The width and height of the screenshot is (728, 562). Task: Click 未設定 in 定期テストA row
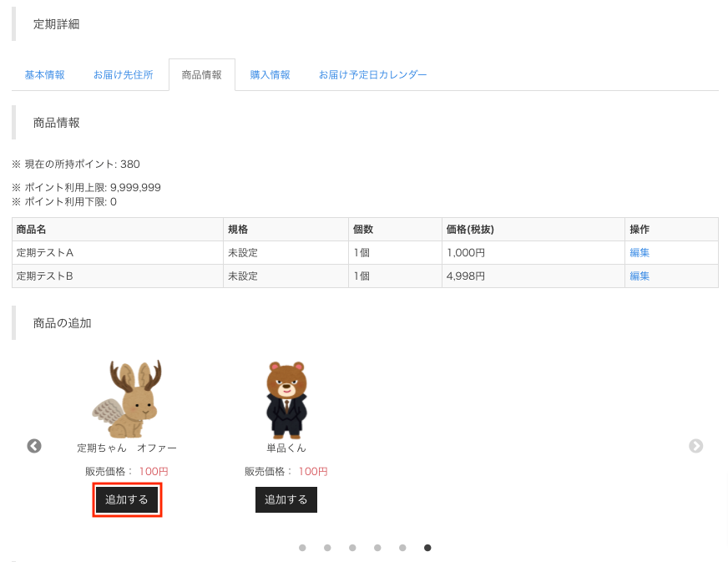click(243, 253)
